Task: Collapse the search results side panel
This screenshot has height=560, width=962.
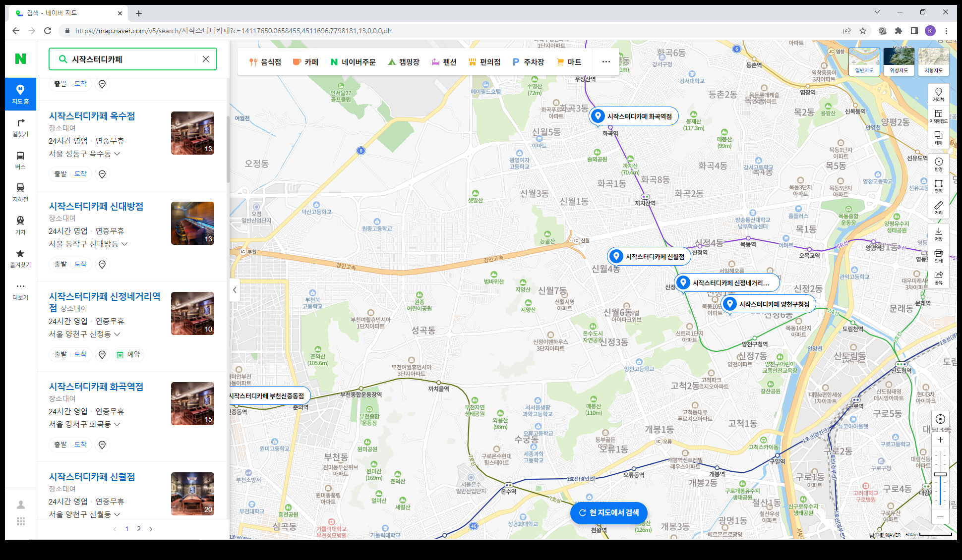Action: click(235, 290)
